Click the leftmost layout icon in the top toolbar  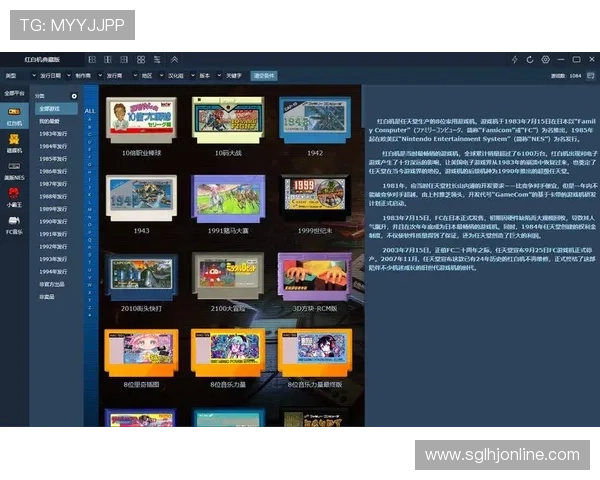[92, 59]
